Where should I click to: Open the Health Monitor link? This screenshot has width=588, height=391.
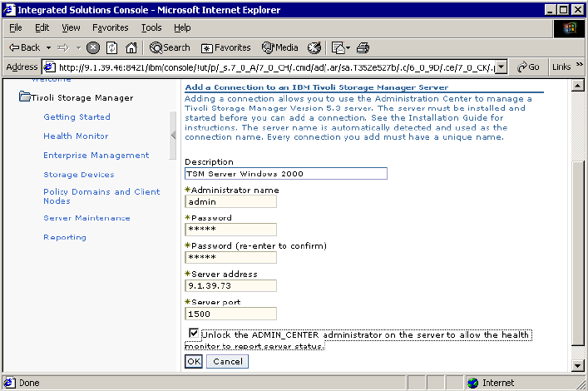pyautogui.click(x=76, y=136)
